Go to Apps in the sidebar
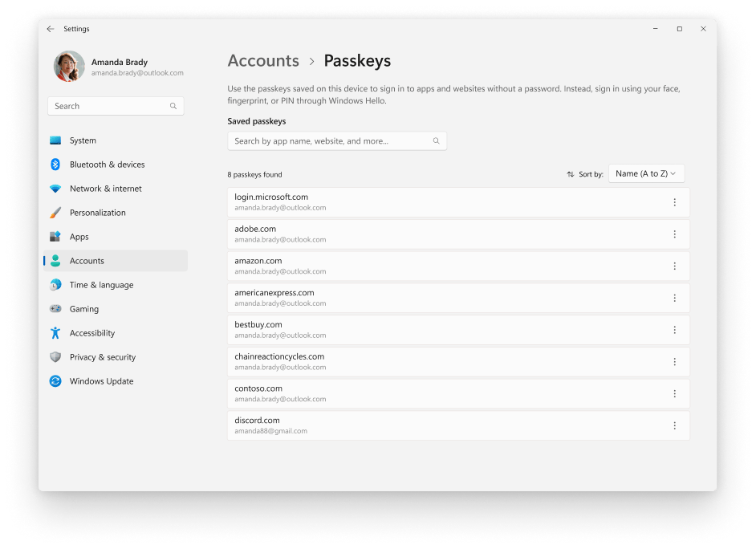The image size is (756, 549). tap(79, 237)
